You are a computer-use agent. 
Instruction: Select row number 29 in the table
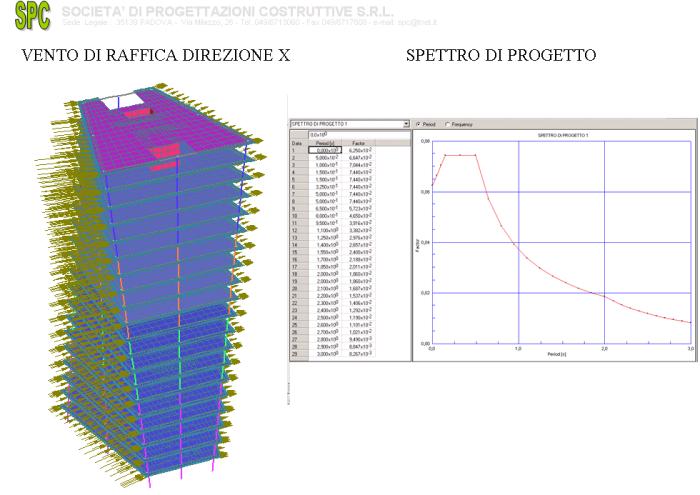(296, 354)
